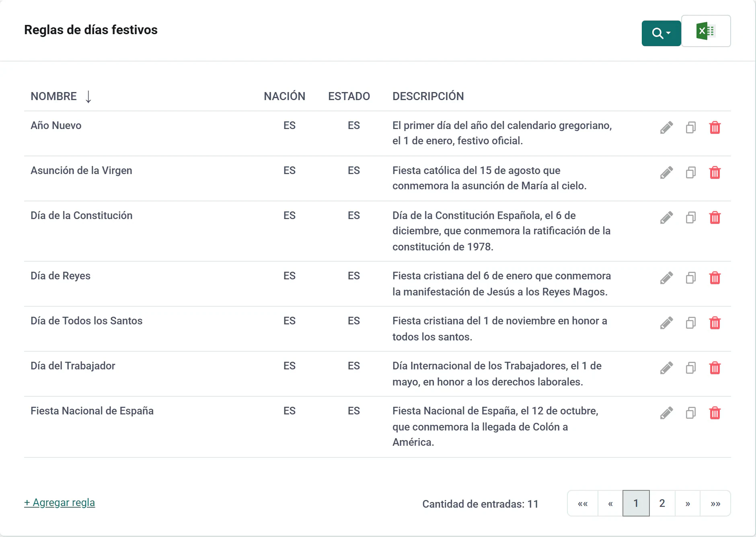Select page 1 in pagination

click(636, 504)
